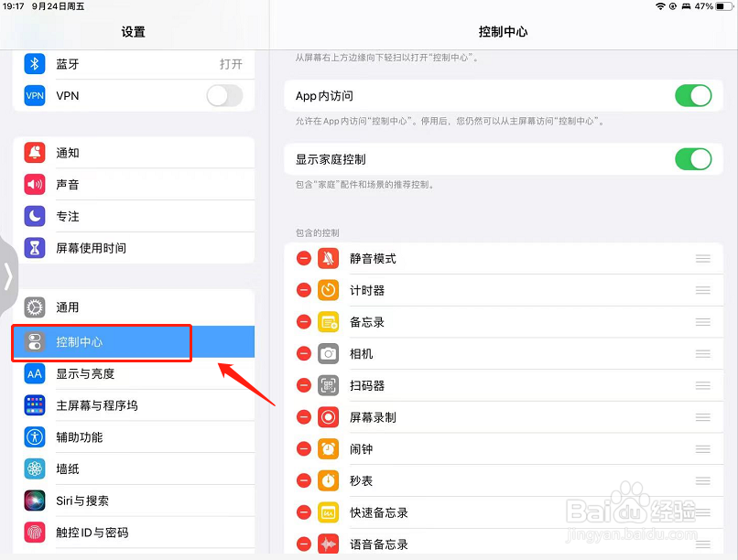
Task: Click the 屏幕录制 record icon
Action: coord(328,417)
